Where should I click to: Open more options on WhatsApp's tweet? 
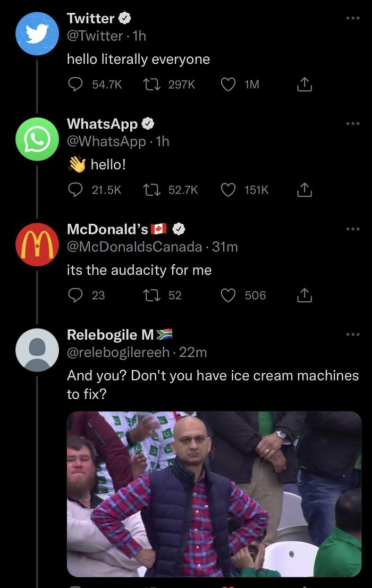pyautogui.click(x=352, y=123)
